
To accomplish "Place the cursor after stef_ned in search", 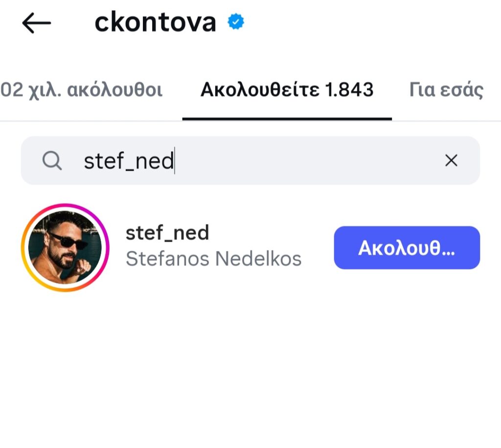I will click(x=175, y=160).
